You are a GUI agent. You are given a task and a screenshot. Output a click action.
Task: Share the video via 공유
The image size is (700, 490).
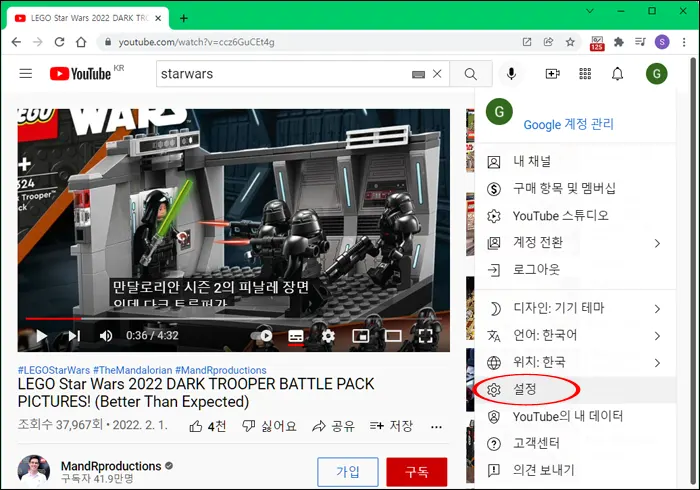333,426
